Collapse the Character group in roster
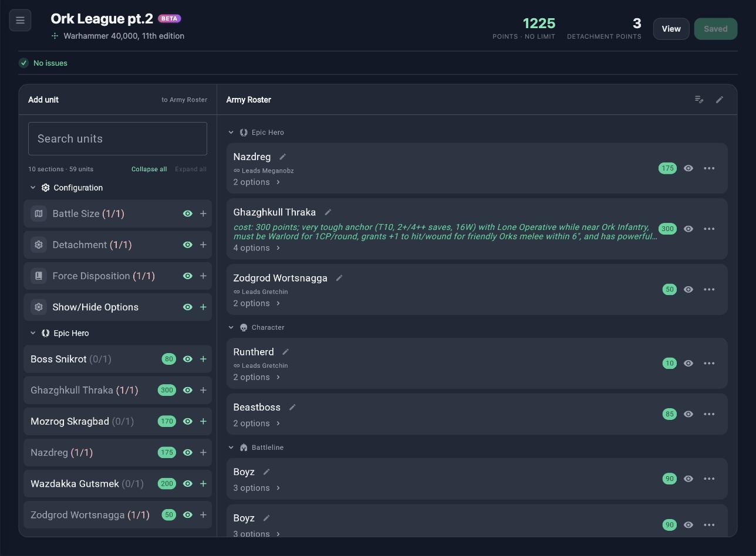The height and width of the screenshot is (556, 756). (231, 327)
